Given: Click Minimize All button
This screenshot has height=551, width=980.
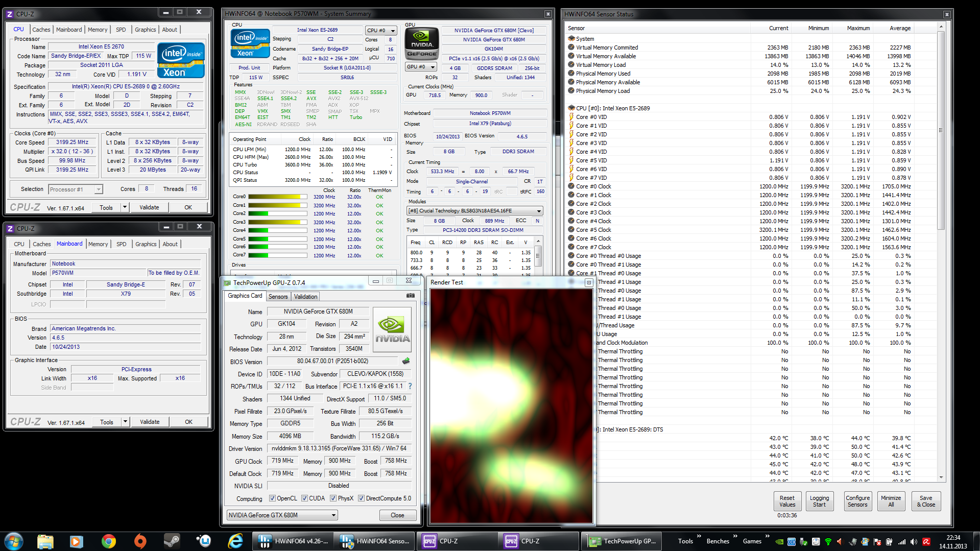Looking at the screenshot, I should click(891, 501).
